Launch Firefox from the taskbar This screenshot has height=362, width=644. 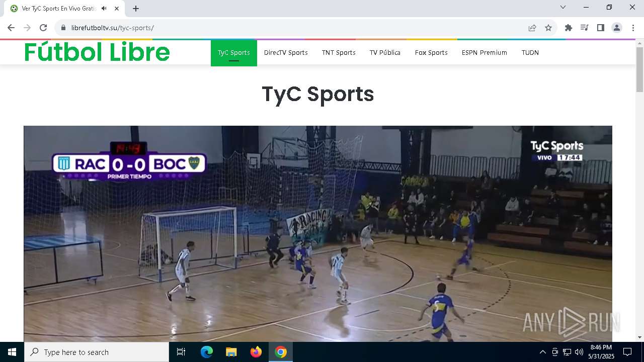pyautogui.click(x=256, y=352)
